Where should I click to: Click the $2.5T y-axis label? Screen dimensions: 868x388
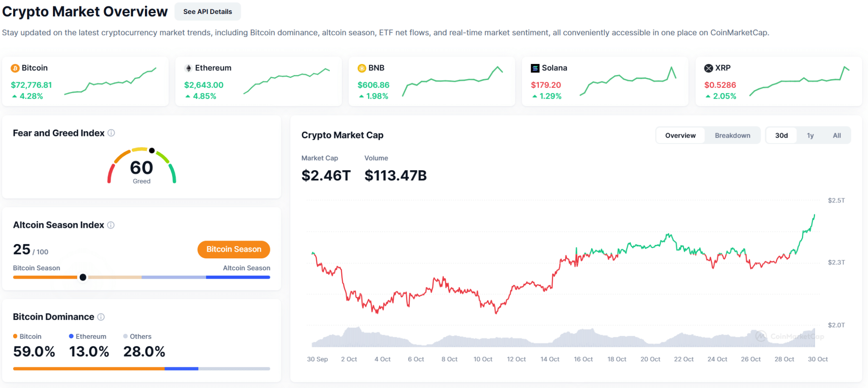[x=836, y=200]
